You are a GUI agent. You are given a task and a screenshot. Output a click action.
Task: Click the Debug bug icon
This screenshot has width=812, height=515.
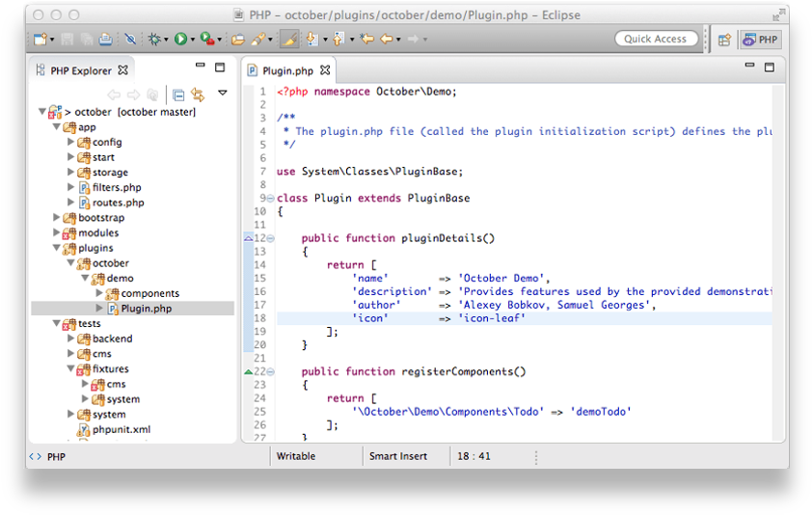153,39
